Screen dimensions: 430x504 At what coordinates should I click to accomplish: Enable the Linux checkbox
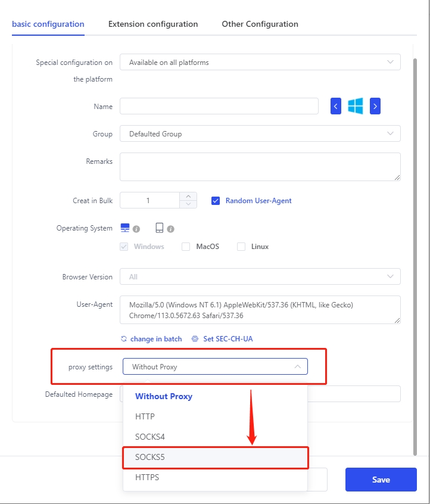[241, 247]
